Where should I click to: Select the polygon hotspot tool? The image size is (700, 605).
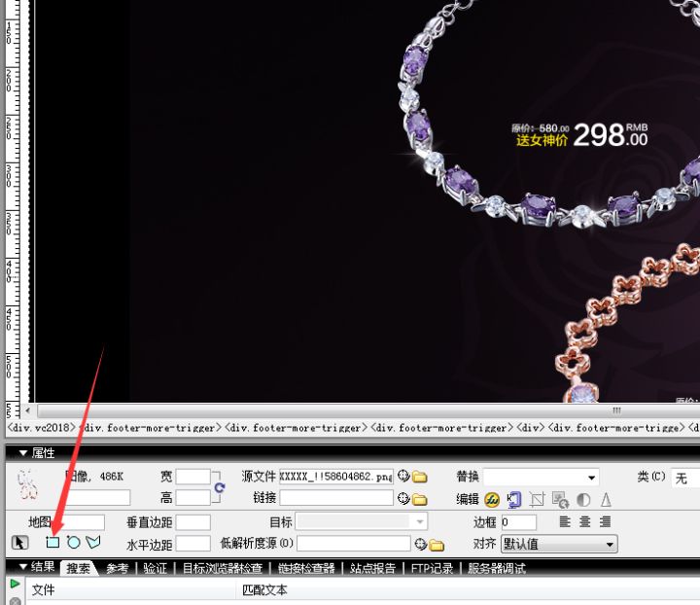93,543
